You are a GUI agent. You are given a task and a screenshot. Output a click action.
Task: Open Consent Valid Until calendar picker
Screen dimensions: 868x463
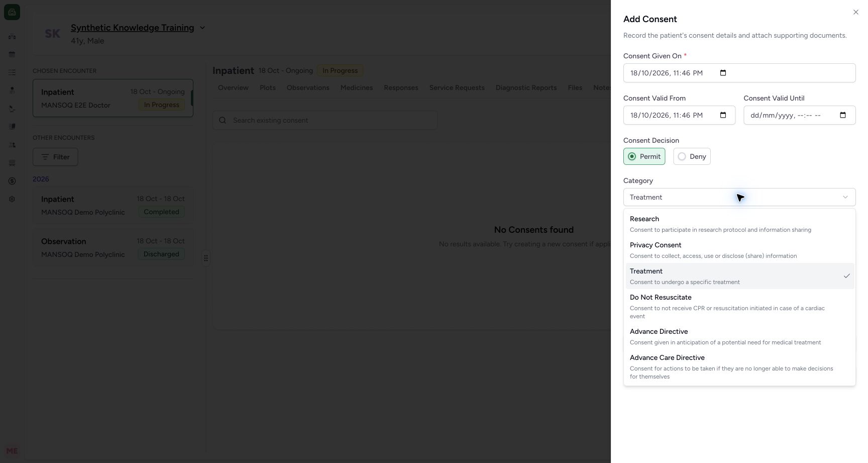(843, 115)
